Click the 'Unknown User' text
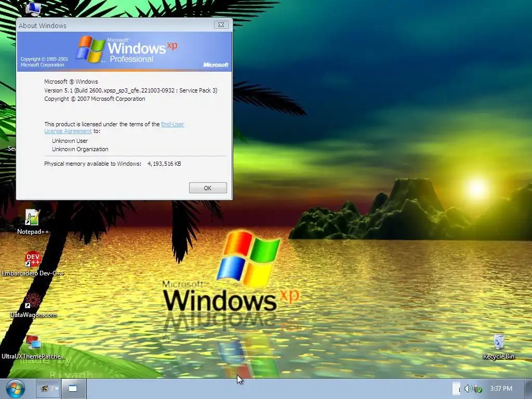 [x=70, y=141]
